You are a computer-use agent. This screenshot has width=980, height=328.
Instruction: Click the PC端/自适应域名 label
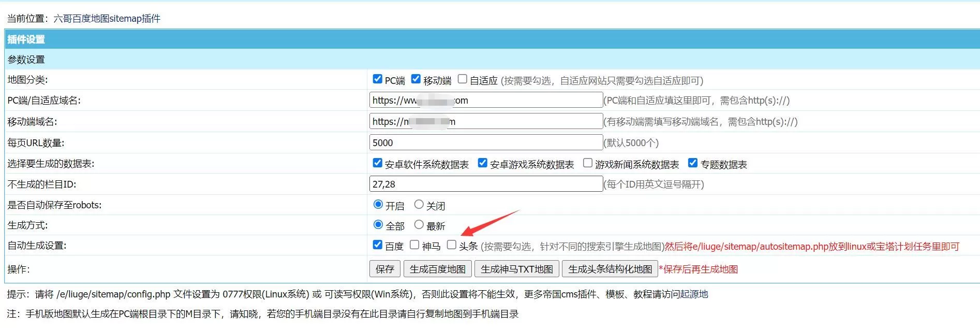click(44, 101)
